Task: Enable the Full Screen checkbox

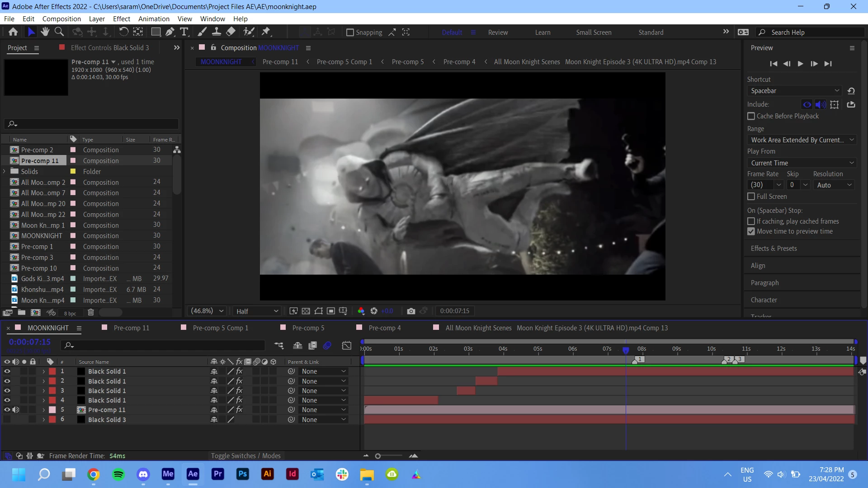Action: (751, 197)
